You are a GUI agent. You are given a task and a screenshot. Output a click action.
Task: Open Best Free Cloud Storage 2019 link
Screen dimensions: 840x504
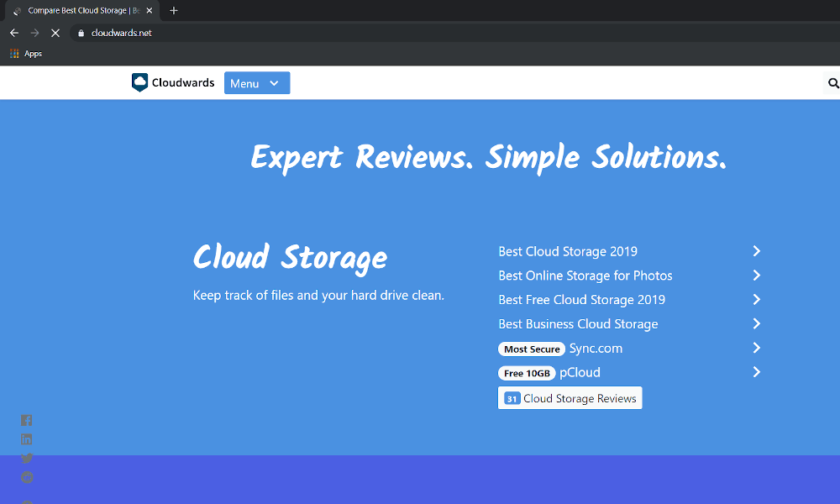coord(581,300)
